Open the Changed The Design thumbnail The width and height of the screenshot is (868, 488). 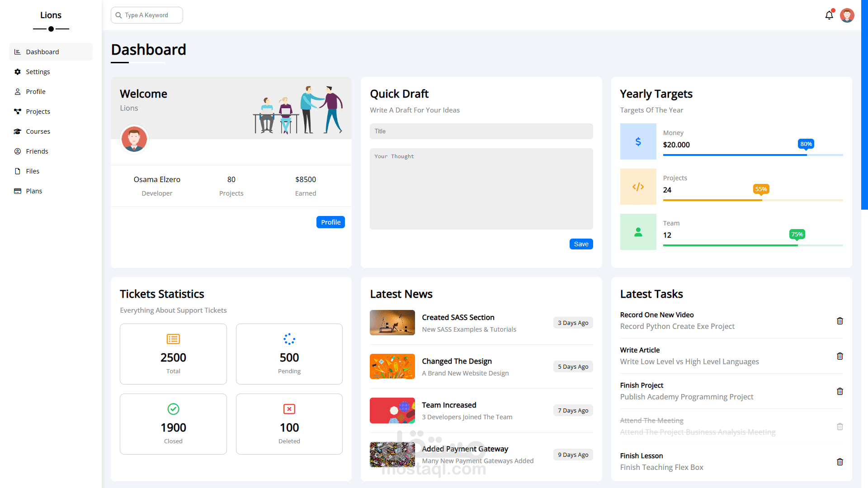pos(392,366)
